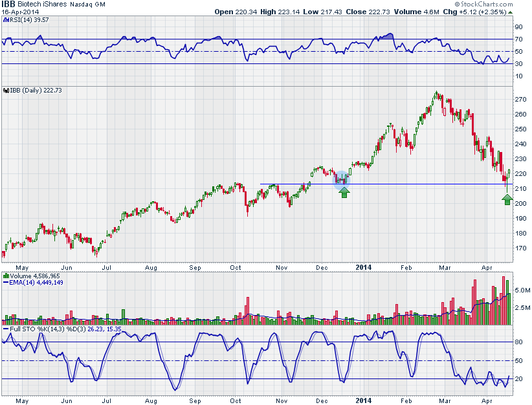The height and width of the screenshot is (405, 532).
Task: Click the Chg +5.12 (+2.35%) value
Action: [474, 12]
